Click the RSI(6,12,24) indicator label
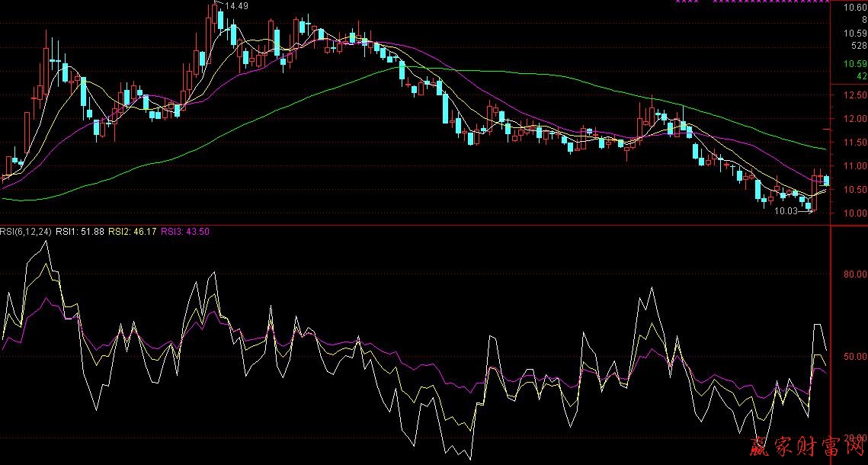The image size is (868, 465). [x=27, y=232]
